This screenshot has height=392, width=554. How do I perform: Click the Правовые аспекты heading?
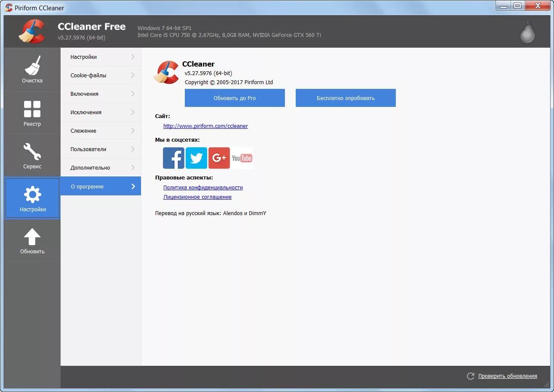tap(184, 177)
